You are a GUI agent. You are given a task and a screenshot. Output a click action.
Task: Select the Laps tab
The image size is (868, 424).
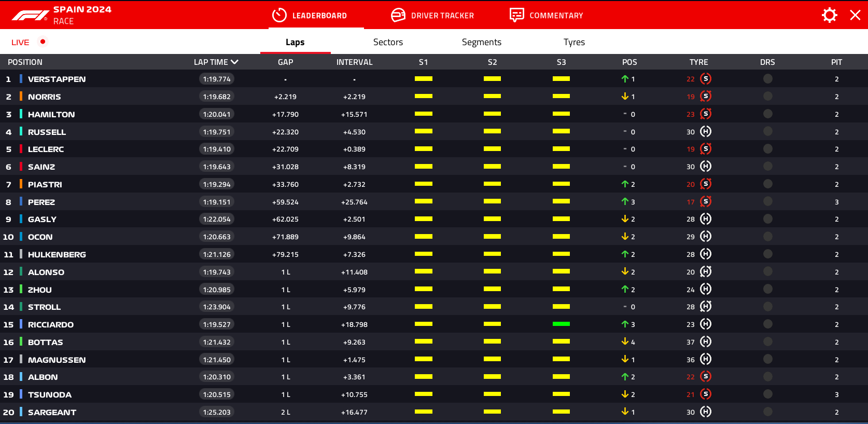[295, 42]
